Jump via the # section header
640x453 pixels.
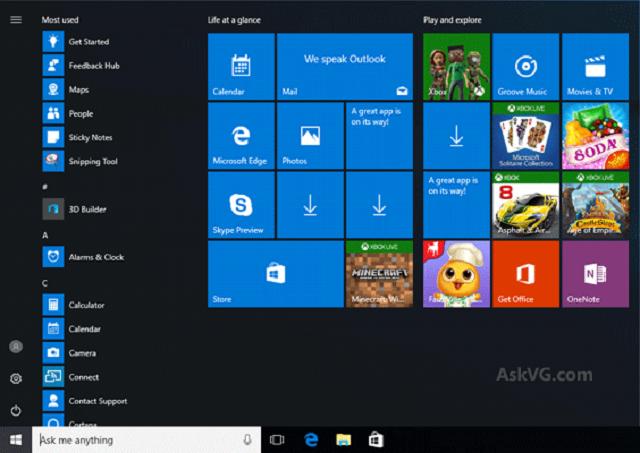point(45,187)
